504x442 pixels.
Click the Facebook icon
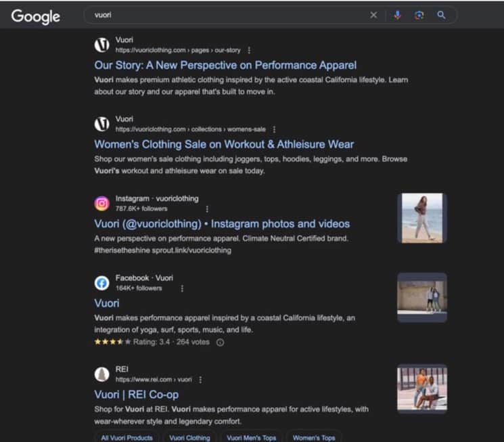[102, 283]
